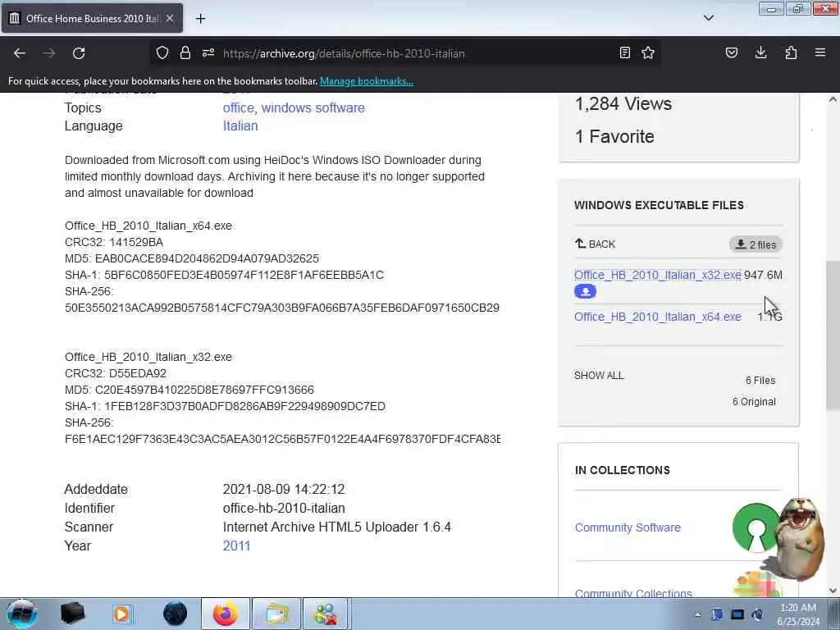This screenshot has height=630, width=840.
Task: Click the scrollbar down arrow
Action: pos(833,591)
